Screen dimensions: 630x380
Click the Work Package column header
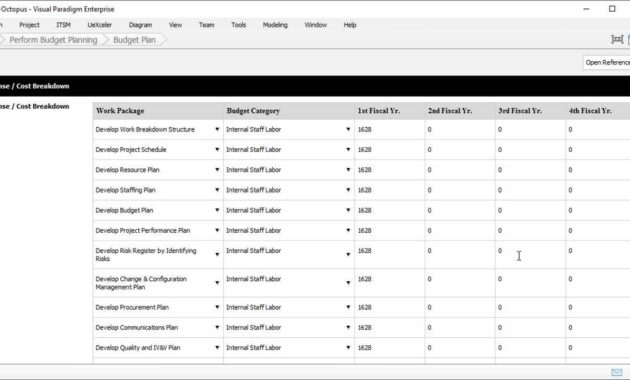(x=158, y=111)
